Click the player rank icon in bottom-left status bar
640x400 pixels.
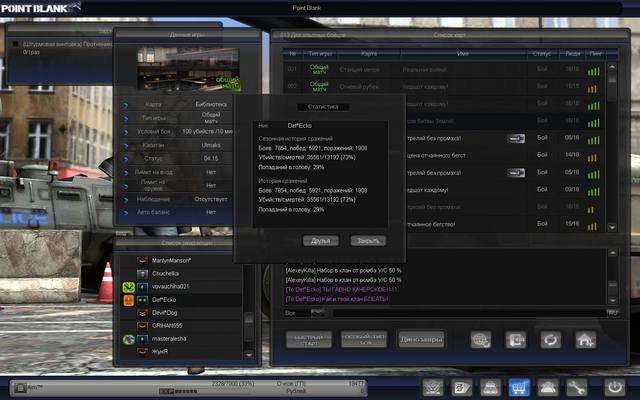[20, 387]
